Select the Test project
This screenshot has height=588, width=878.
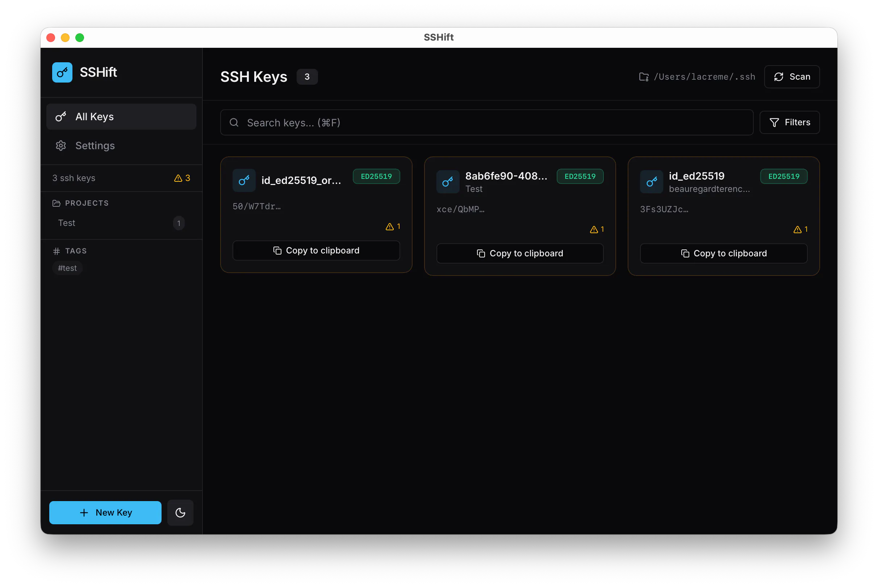point(121,223)
